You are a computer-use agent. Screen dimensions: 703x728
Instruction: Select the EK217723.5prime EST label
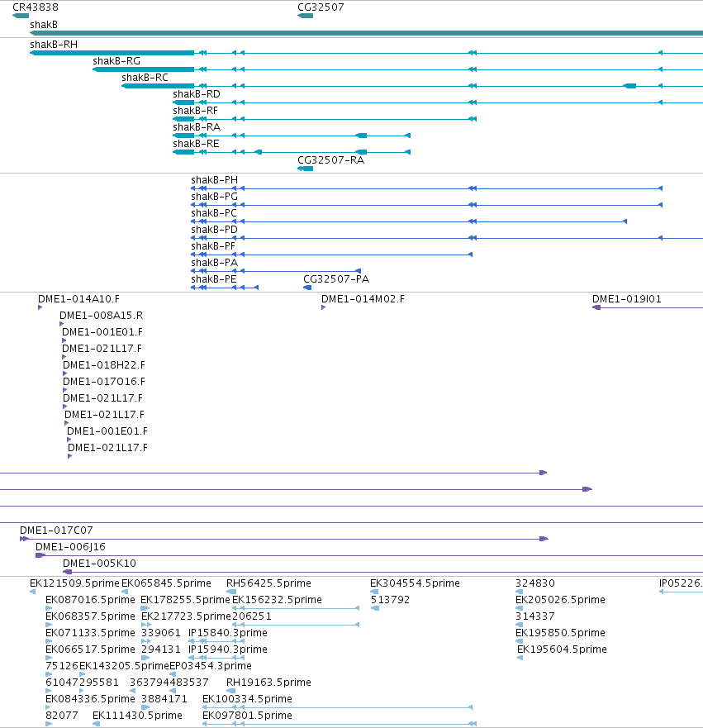click(186, 616)
